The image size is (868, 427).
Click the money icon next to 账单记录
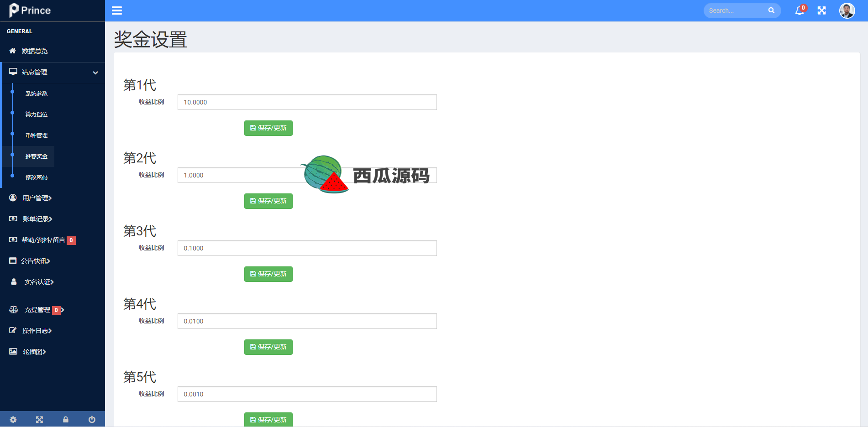point(13,219)
